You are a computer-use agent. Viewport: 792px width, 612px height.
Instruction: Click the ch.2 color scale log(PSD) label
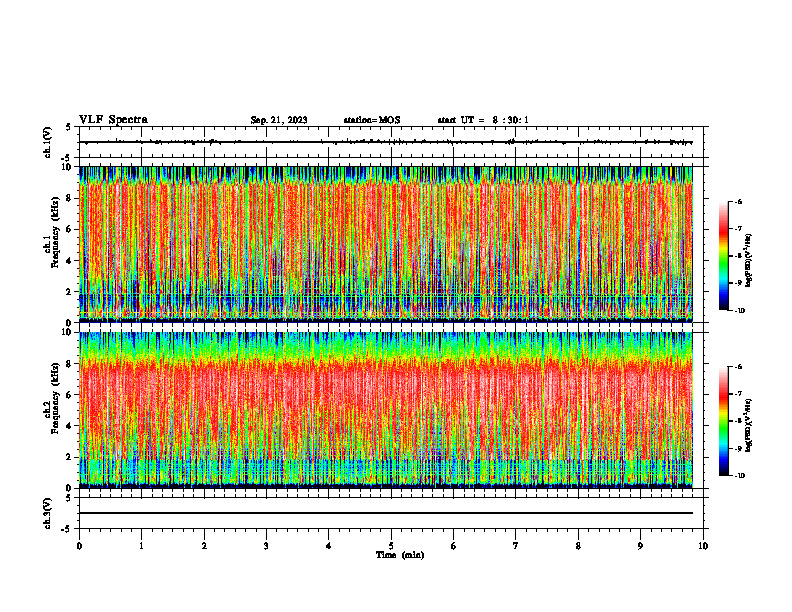pos(749,426)
